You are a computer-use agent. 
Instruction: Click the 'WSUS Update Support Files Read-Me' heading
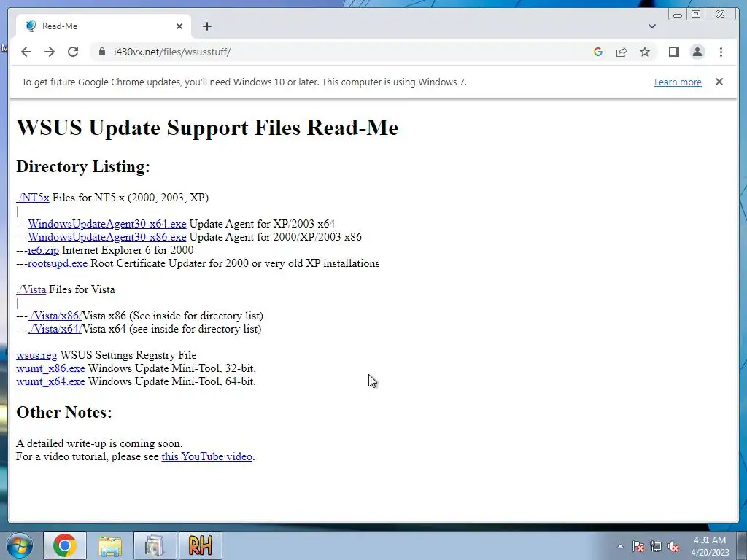[x=207, y=128]
